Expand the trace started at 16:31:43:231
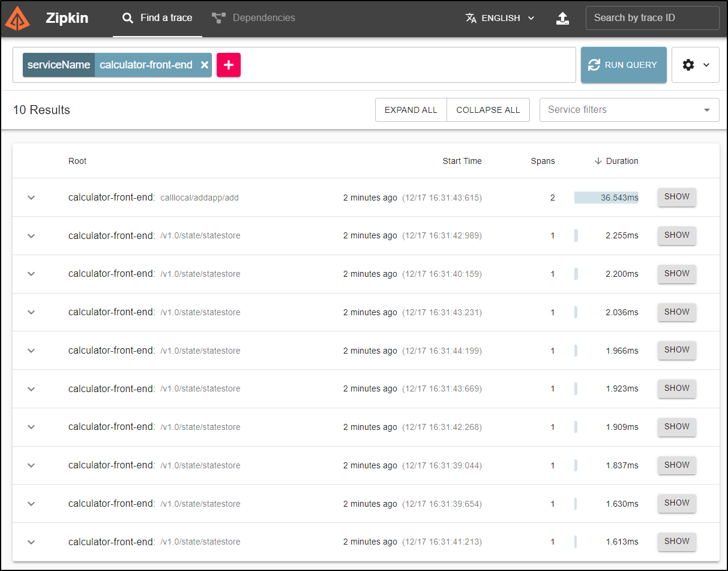 click(x=32, y=312)
